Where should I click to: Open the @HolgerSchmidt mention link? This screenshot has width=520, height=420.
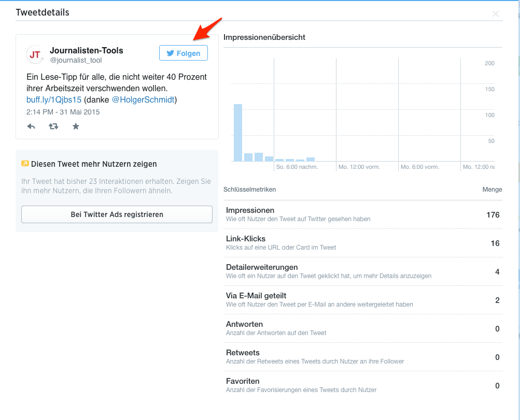143,99
